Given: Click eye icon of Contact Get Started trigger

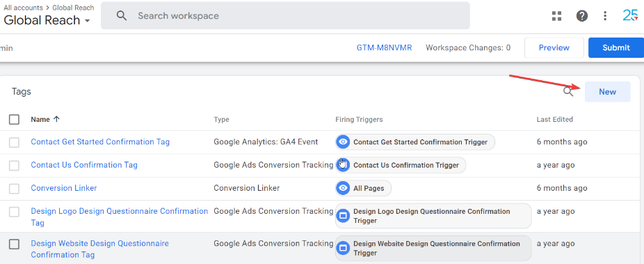Looking at the screenshot, I should 343,142.
